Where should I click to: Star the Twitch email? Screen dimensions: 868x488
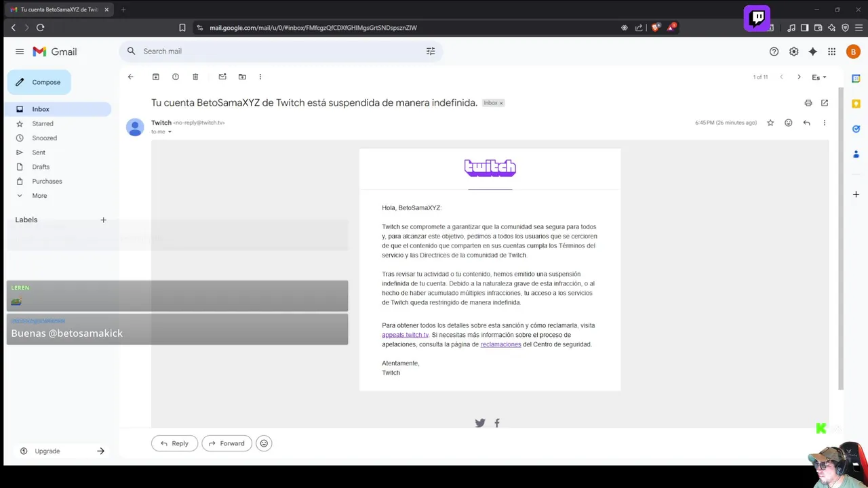click(770, 123)
